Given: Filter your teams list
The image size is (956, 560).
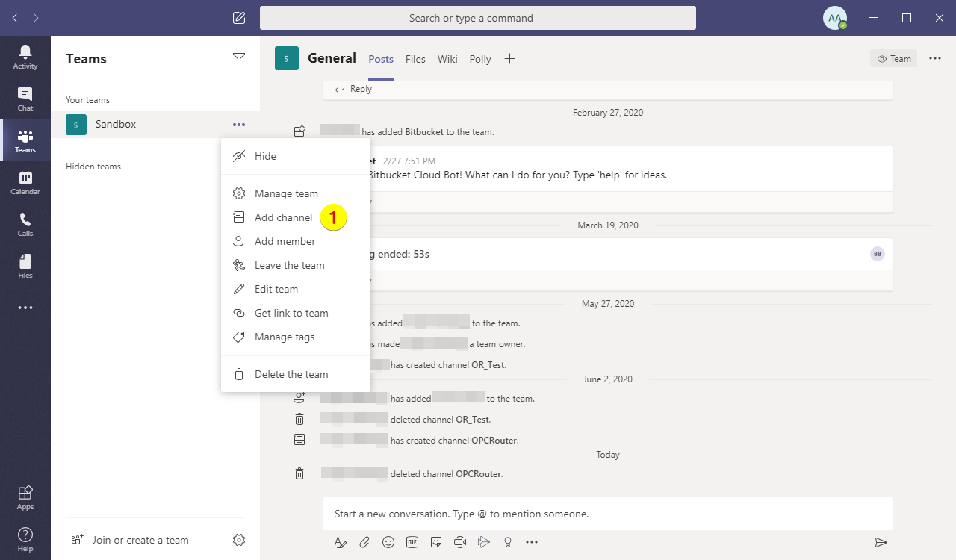Looking at the screenshot, I should (239, 57).
